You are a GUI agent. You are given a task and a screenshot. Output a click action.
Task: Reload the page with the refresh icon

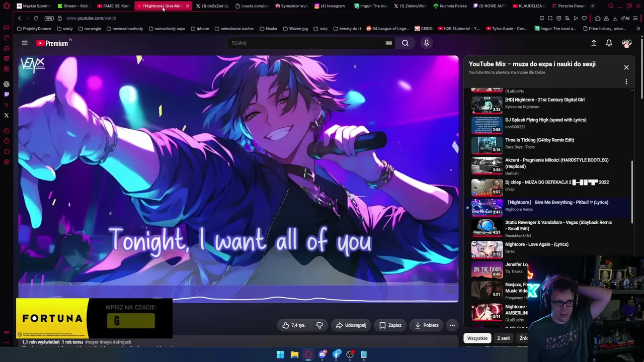(36, 18)
